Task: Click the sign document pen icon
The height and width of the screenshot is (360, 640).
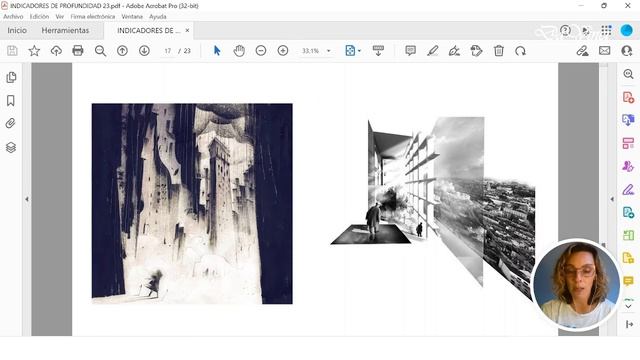Action: [x=454, y=51]
